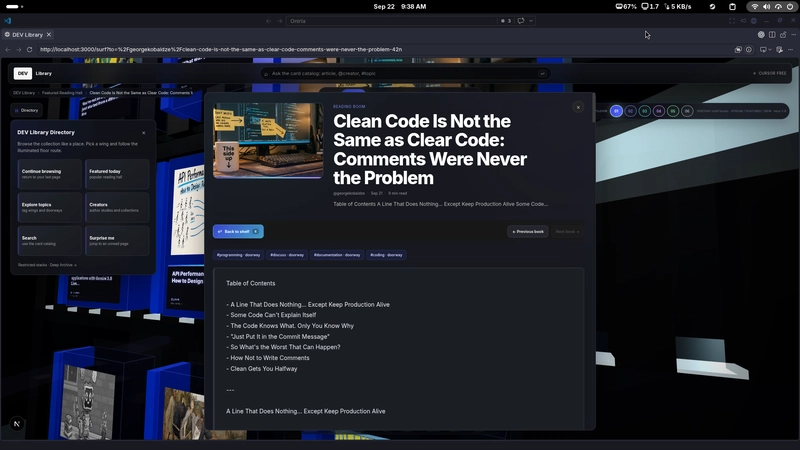Image resolution: width=800 pixels, height=450 pixels.
Task: Click the Wi-Fi icon in system tray
Action: tap(755, 7)
